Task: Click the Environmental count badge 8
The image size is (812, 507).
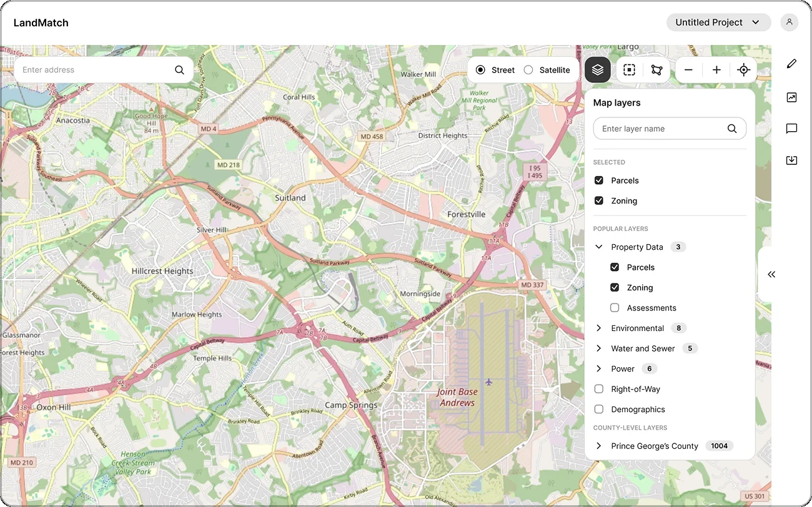Action: [x=679, y=328]
